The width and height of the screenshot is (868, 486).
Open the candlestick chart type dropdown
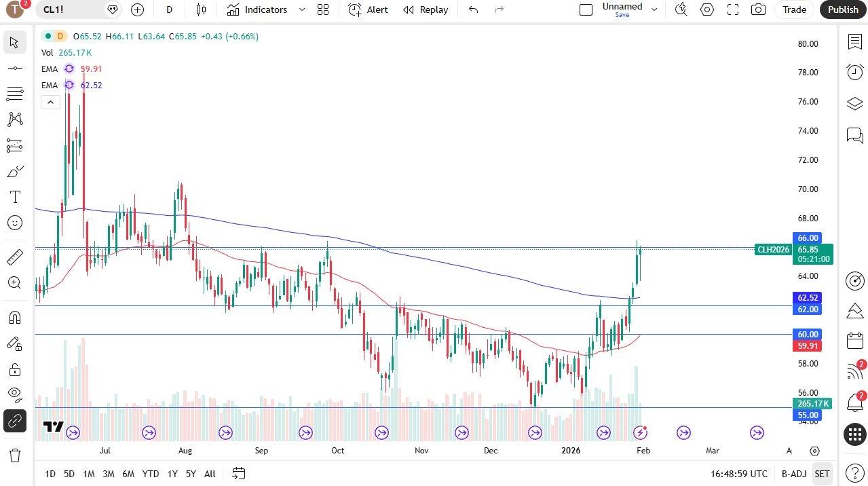[200, 10]
